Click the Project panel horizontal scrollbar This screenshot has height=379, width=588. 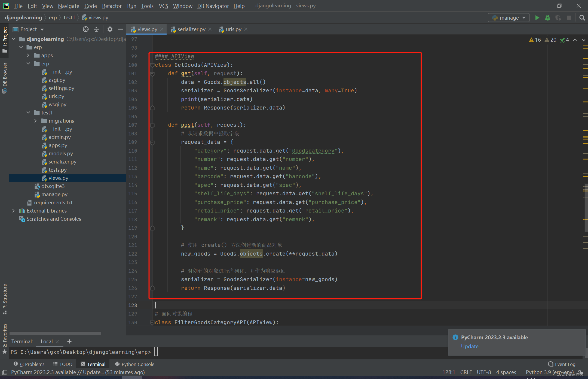(x=55, y=333)
